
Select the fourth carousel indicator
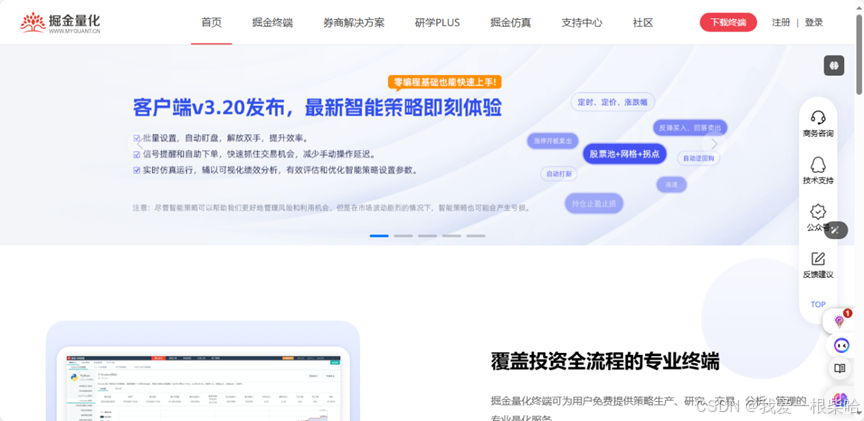pyautogui.click(x=452, y=236)
